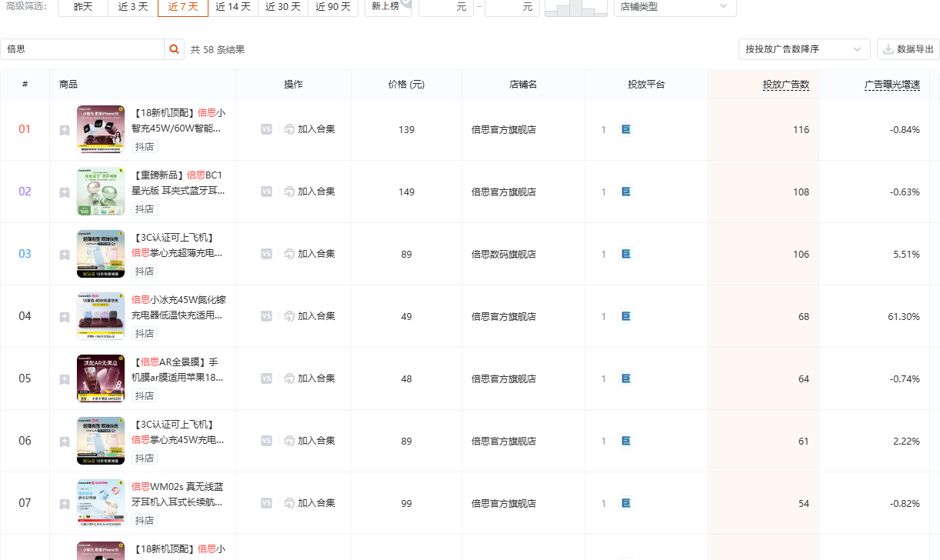Open 倍思数码旗舰店 store in row 03

pos(504,255)
